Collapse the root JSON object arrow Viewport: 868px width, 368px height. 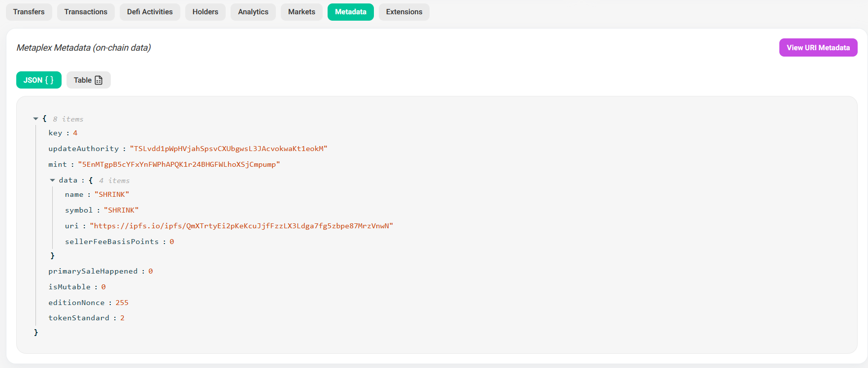click(35, 119)
